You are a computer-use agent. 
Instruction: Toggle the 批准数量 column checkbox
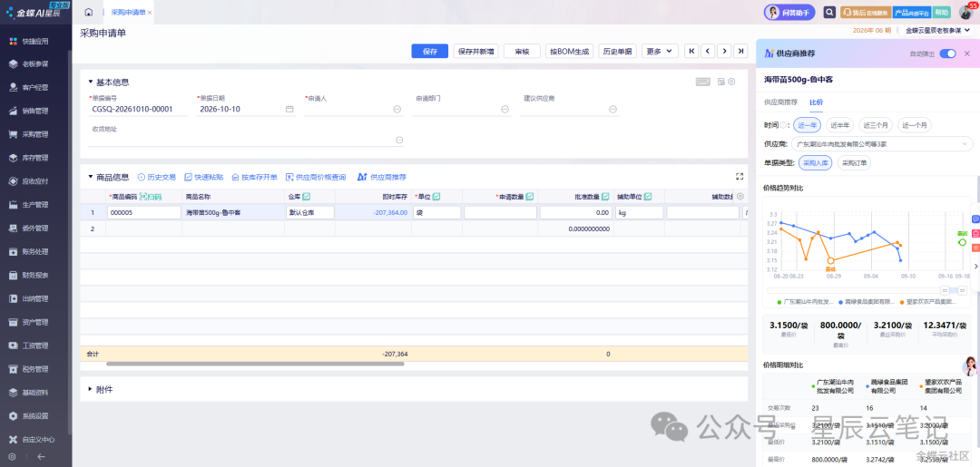click(605, 197)
